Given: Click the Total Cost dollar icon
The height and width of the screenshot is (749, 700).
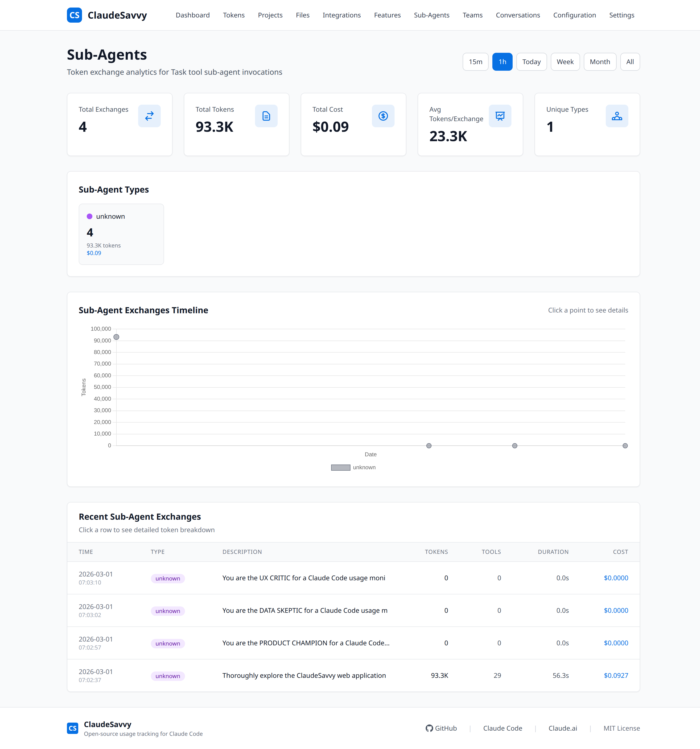Looking at the screenshot, I should (383, 116).
